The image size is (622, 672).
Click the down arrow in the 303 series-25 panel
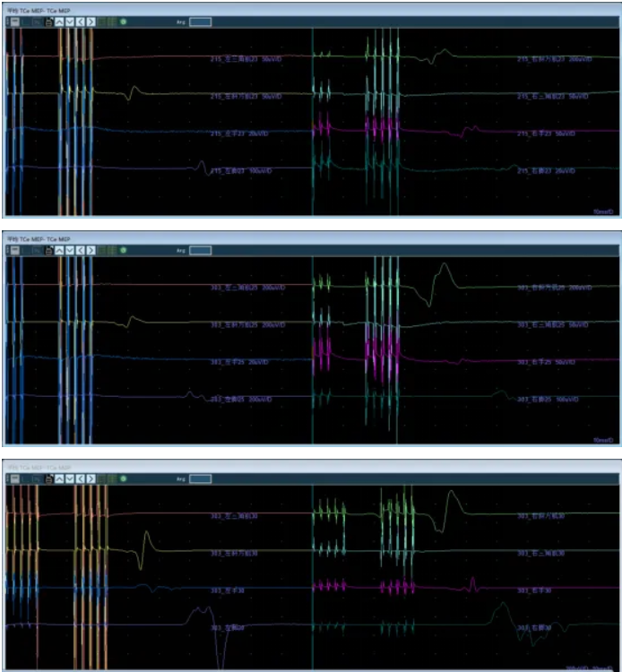[69, 250]
